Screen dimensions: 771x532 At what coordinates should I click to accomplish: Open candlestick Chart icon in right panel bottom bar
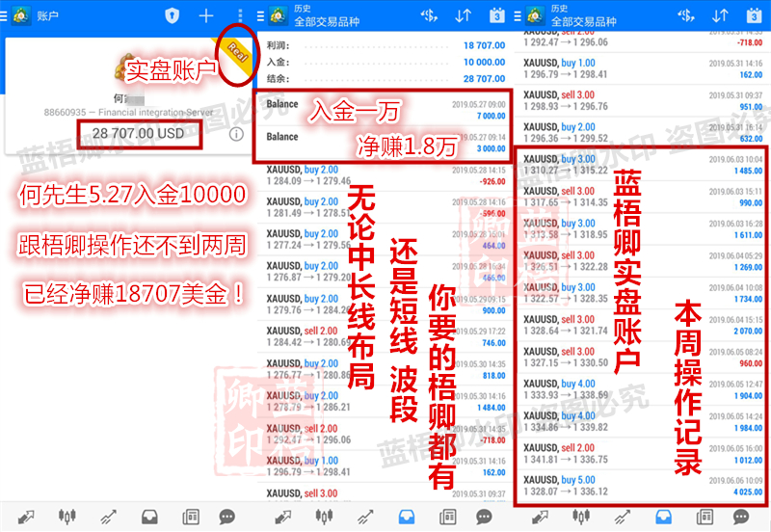(x=581, y=517)
